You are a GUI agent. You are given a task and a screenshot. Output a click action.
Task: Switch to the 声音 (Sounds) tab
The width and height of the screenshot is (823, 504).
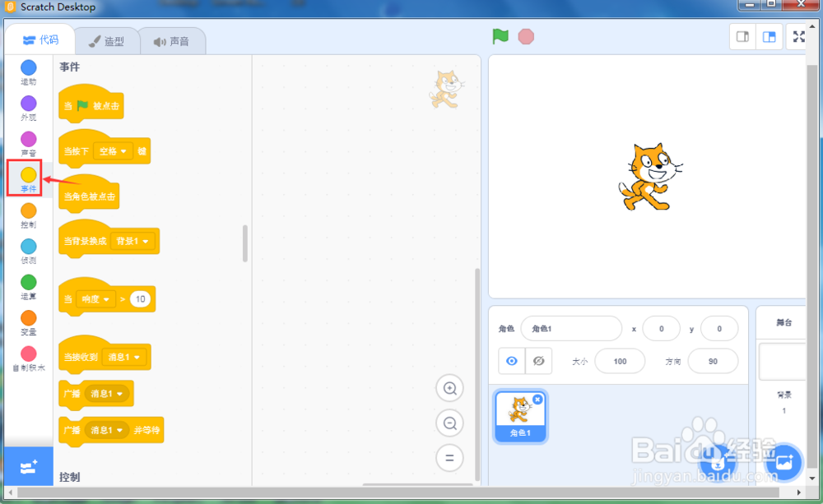click(x=173, y=39)
